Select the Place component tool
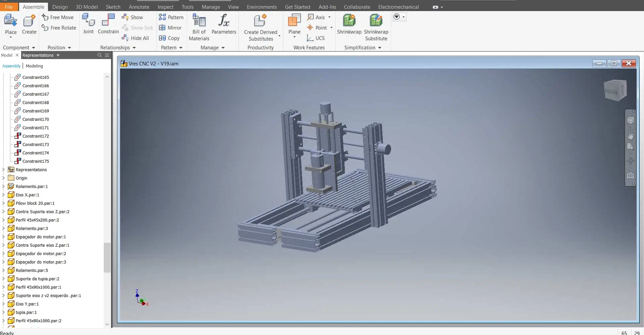Viewport: 644px width, 335px height. click(11, 23)
